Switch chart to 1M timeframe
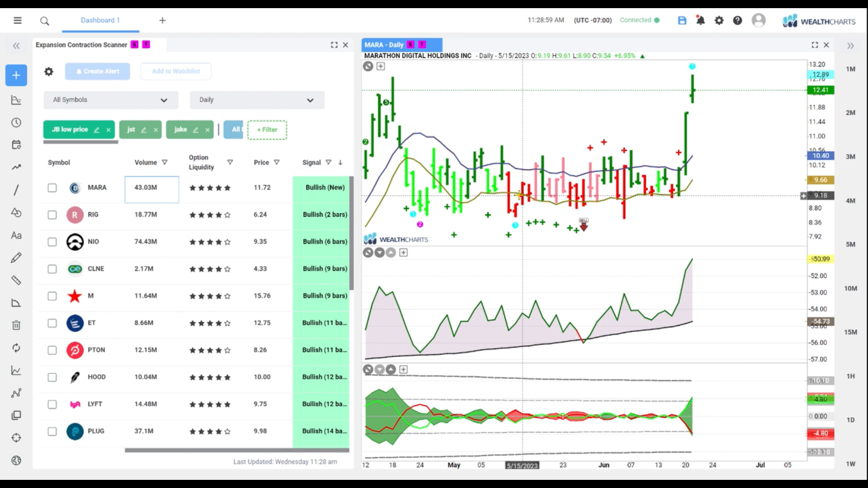The height and width of the screenshot is (488, 868). coord(850,69)
